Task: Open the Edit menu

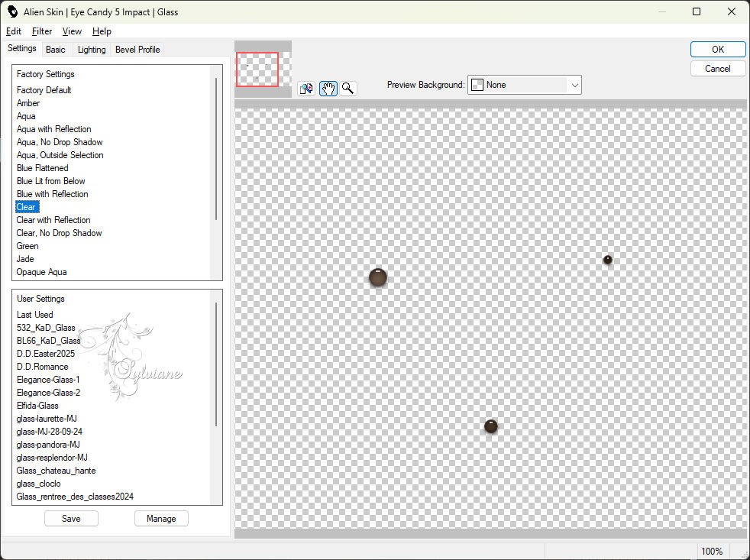Action: [14, 31]
